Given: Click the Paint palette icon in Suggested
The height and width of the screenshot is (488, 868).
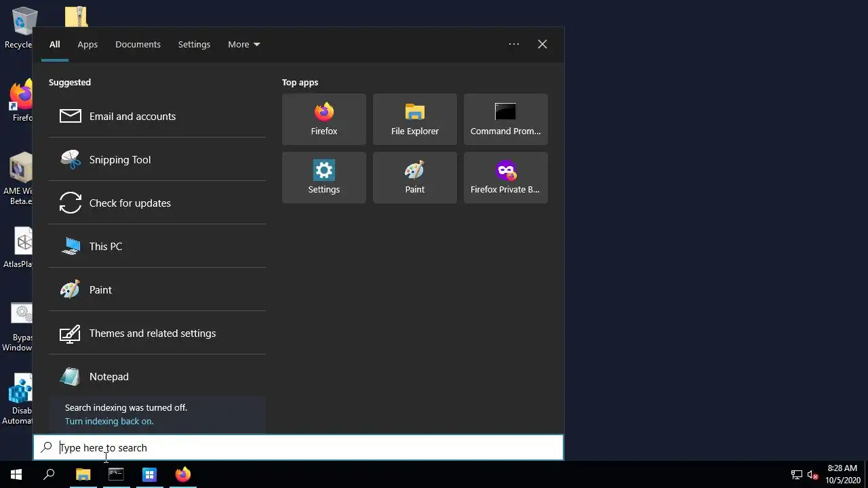Looking at the screenshot, I should click(x=71, y=289).
